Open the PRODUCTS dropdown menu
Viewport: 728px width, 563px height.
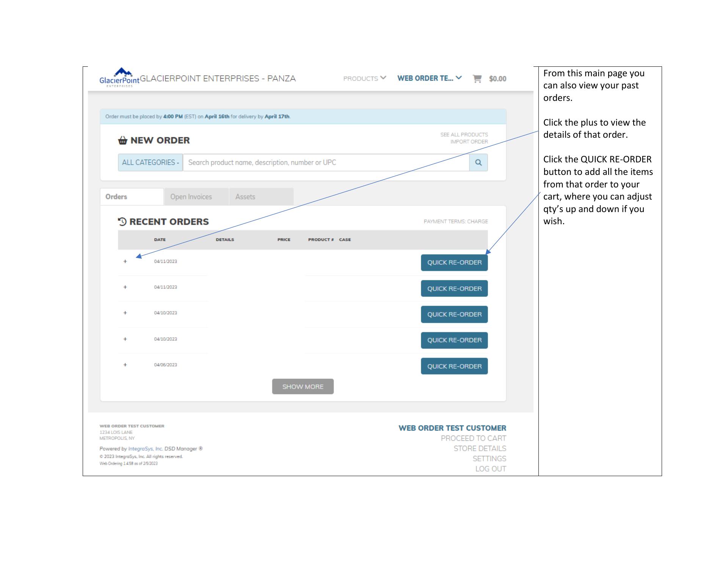click(364, 79)
